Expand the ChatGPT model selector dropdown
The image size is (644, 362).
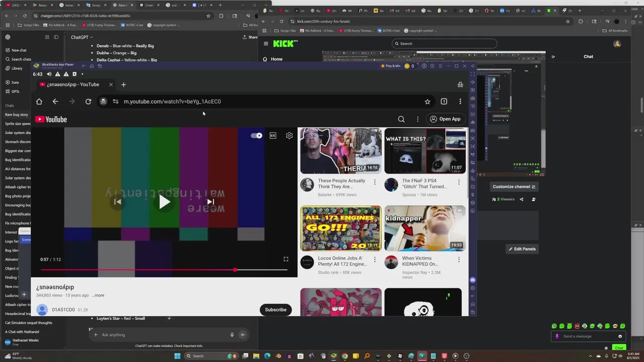pyautogui.click(x=82, y=37)
